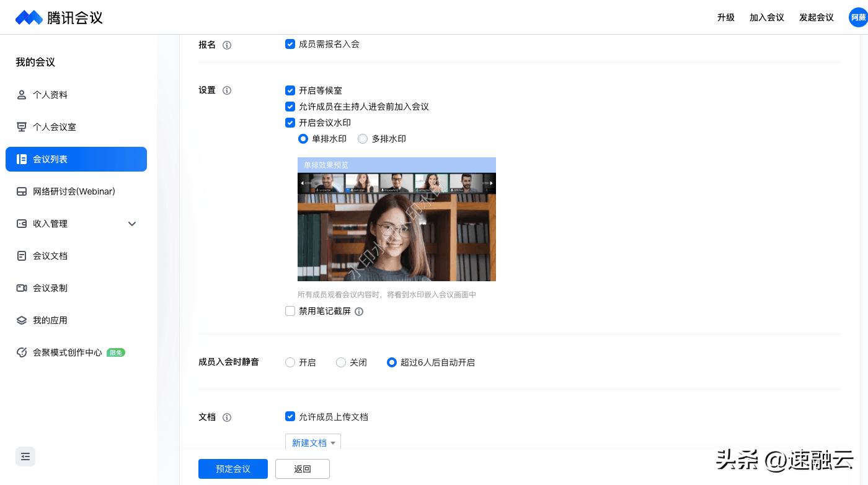Expand the 收入管理 menu
Viewport: 868px width, 485px height.
[132, 224]
